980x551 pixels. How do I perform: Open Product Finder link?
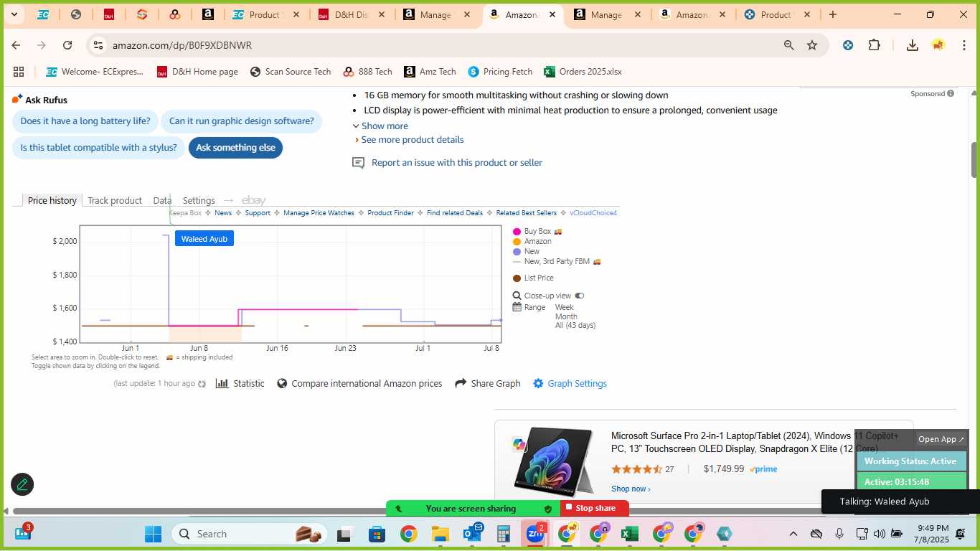tap(390, 213)
